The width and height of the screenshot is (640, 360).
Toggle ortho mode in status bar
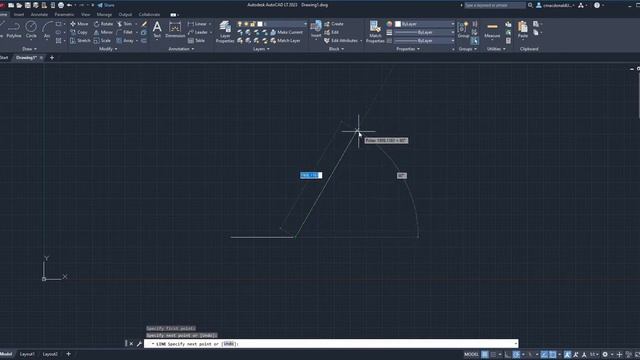click(x=508, y=354)
